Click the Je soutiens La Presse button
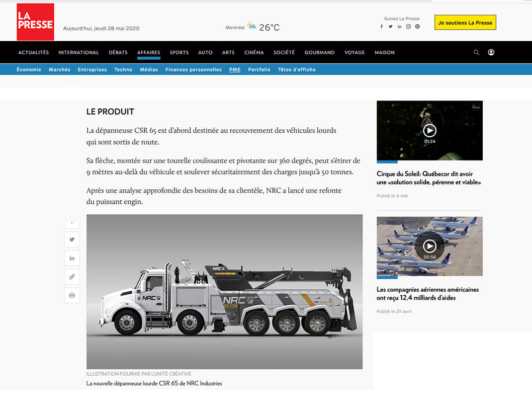This screenshot has height=417, width=532. click(465, 22)
